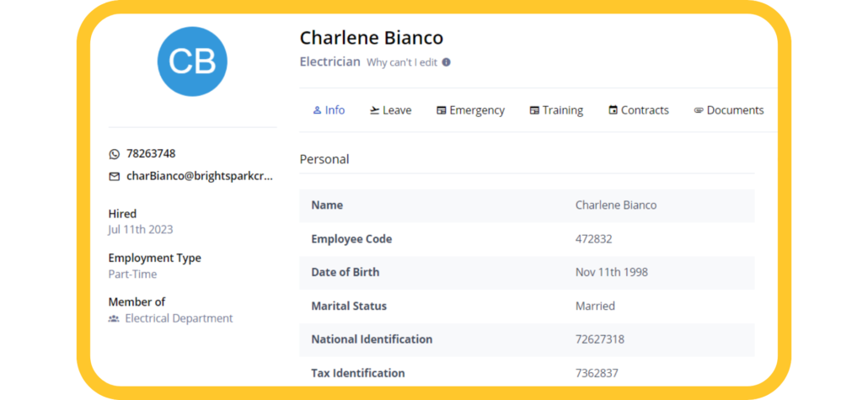Switch to the Leave tab
Viewport: 868px width, 400px height.
[391, 110]
